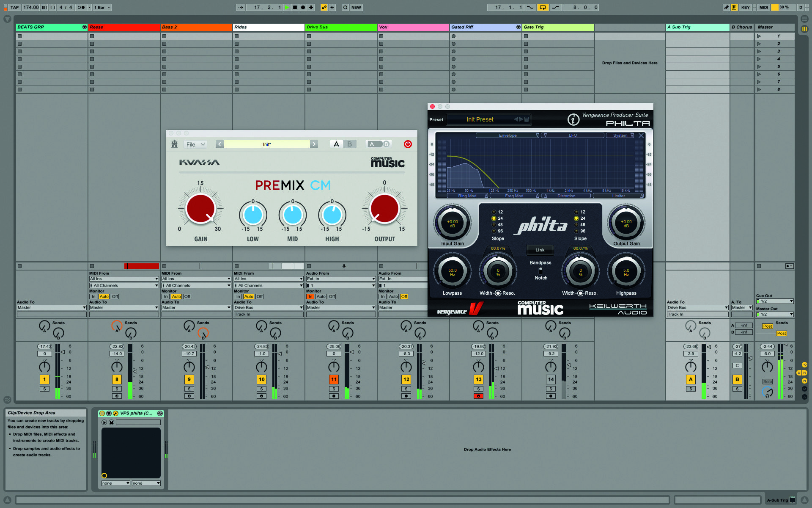Expand Philta System panel

pos(620,135)
